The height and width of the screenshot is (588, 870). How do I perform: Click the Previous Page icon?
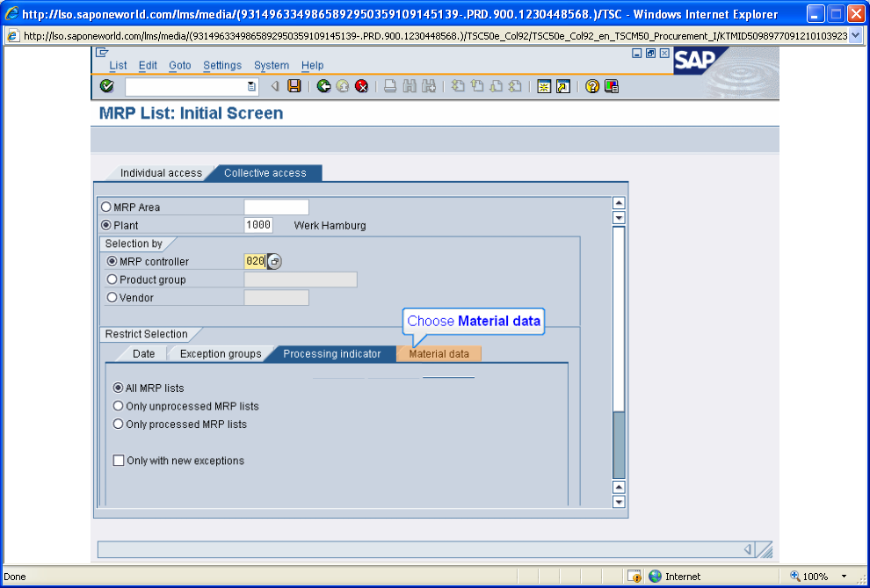tap(477, 86)
